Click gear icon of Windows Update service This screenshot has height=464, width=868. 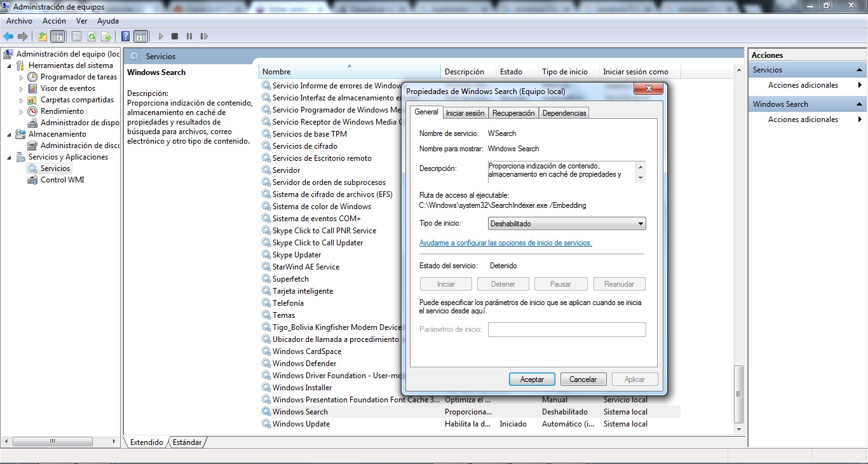[x=266, y=424]
